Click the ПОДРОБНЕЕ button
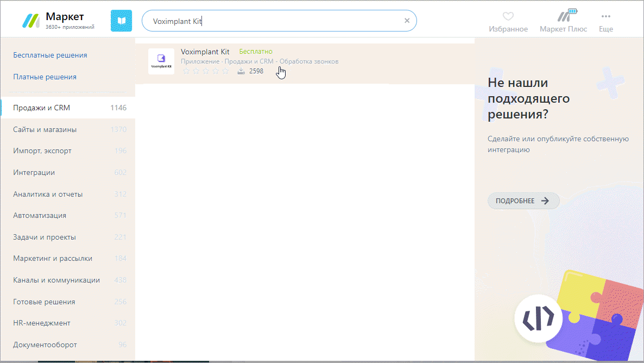 coord(523,201)
